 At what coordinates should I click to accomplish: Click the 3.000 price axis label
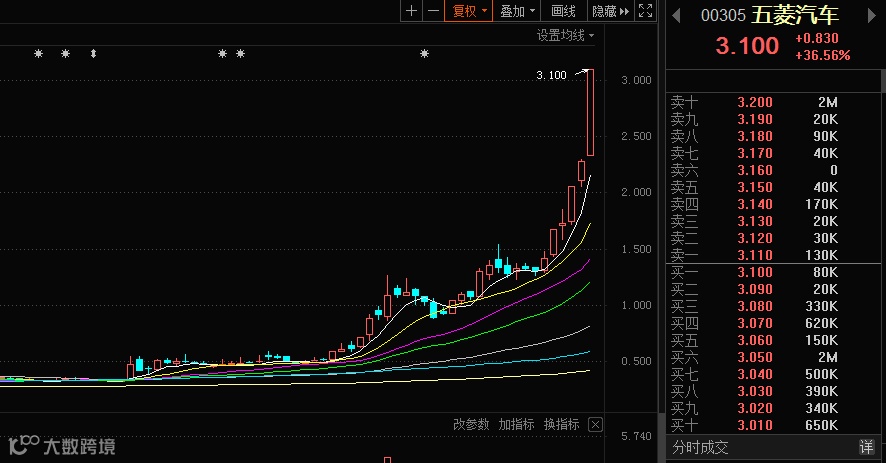tap(636, 80)
